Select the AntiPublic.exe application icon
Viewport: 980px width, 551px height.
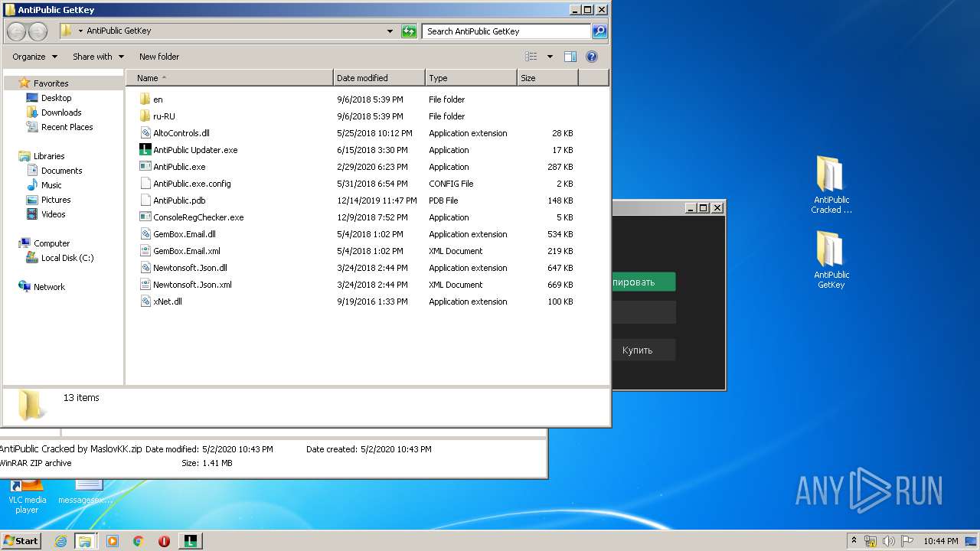[145, 167]
